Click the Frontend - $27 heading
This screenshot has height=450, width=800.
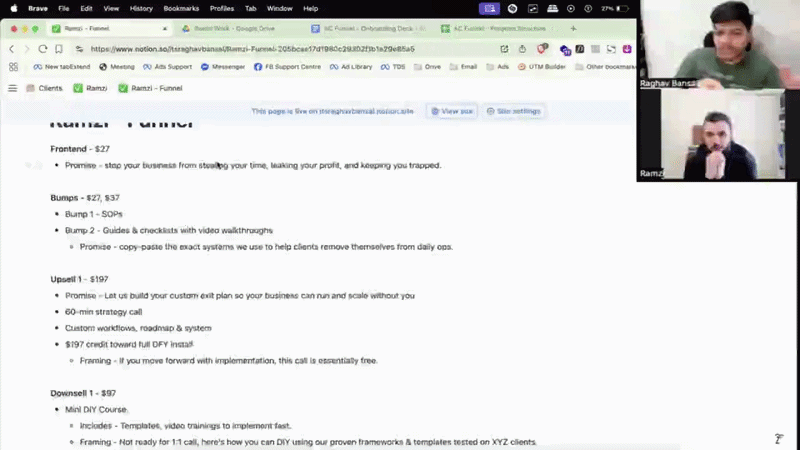(80, 149)
